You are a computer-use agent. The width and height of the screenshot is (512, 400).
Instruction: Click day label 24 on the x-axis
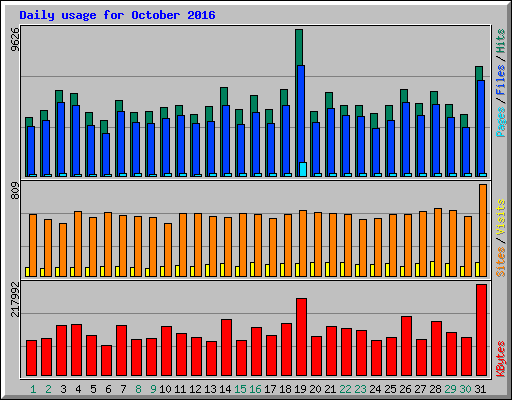pyautogui.click(x=375, y=389)
